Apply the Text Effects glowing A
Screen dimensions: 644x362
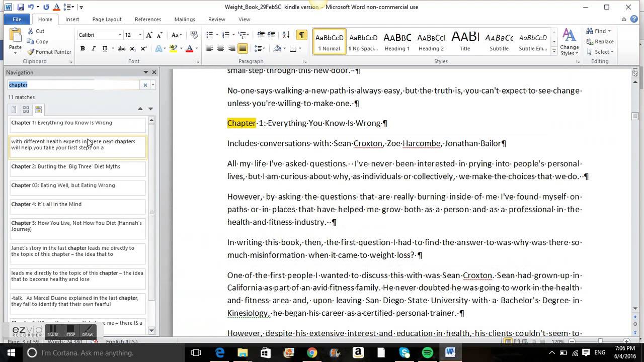pos(158,49)
